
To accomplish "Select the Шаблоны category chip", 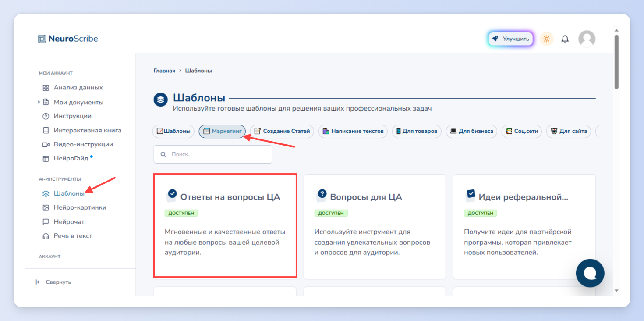I will (x=173, y=131).
